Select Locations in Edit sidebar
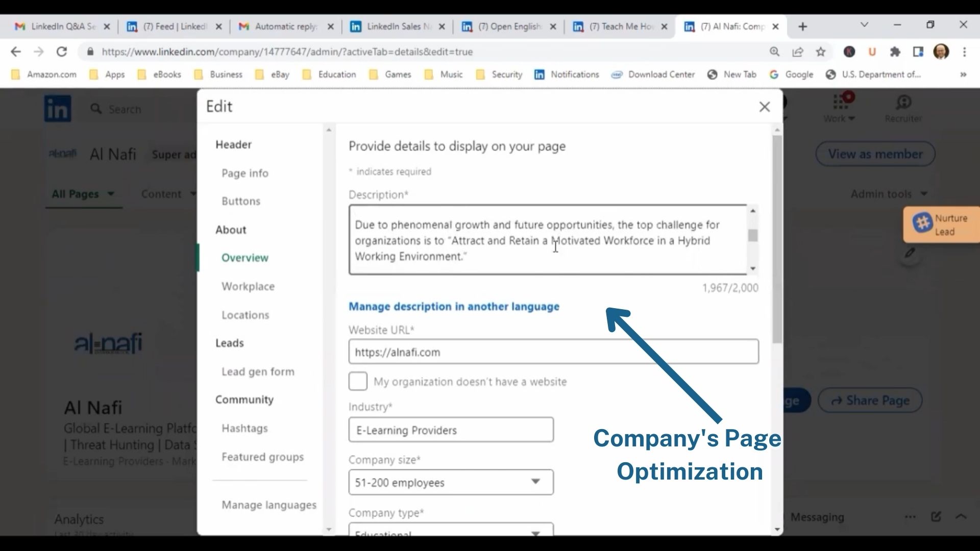Screen dimensions: 980x551 tap(246, 315)
